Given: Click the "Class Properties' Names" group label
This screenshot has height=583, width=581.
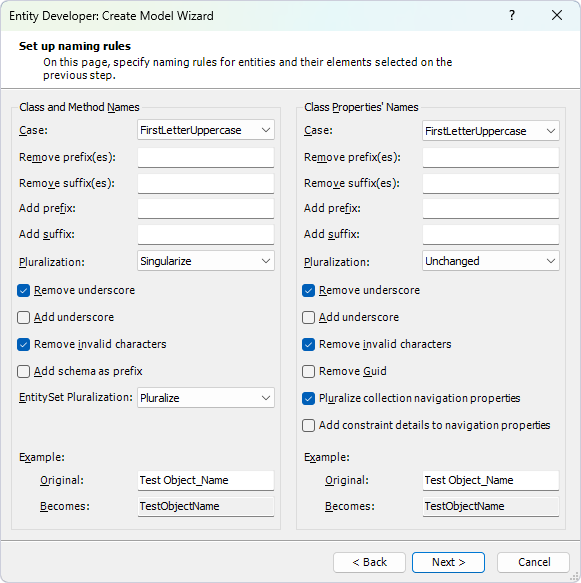Looking at the screenshot, I should click(x=361, y=107).
